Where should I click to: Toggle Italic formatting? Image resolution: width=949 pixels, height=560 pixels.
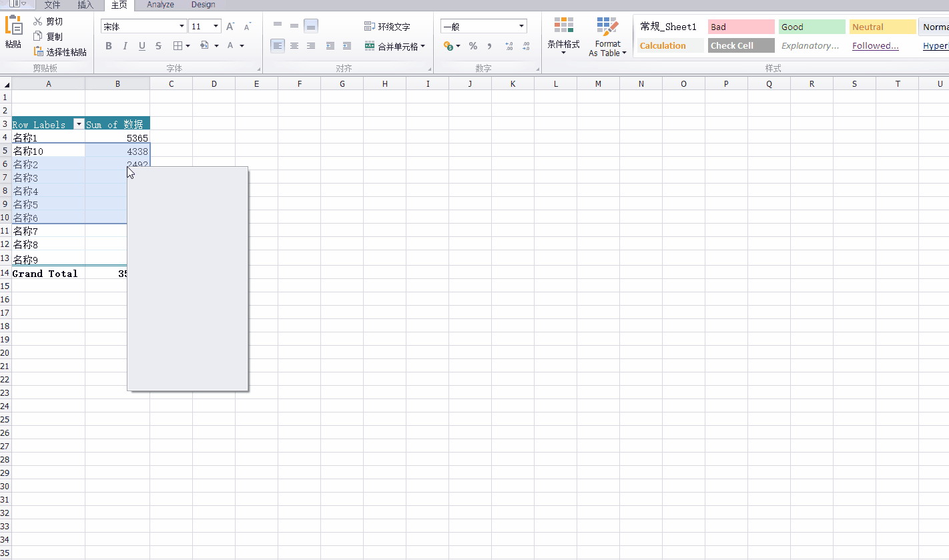tap(125, 46)
